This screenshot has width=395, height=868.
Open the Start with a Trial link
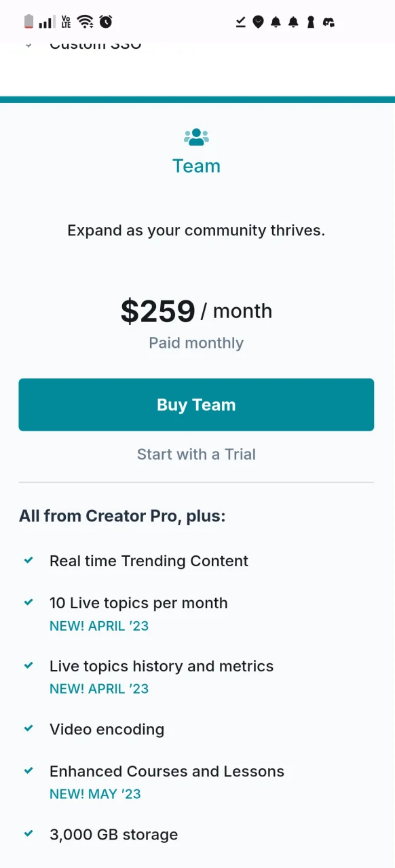tap(196, 454)
